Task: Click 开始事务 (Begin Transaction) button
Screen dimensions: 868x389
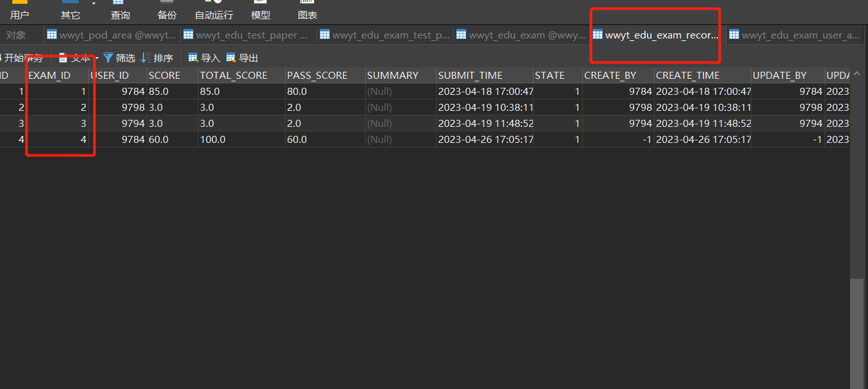Action: point(22,58)
